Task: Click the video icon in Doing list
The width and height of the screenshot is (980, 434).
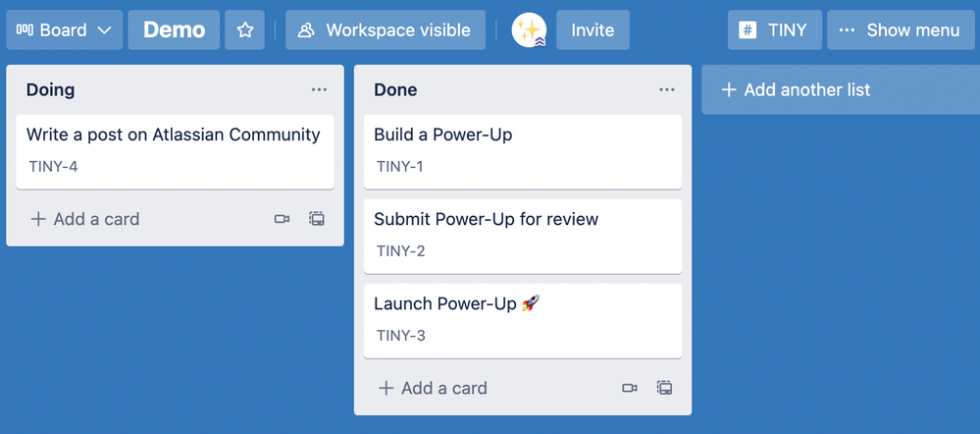Action: pyautogui.click(x=282, y=219)
